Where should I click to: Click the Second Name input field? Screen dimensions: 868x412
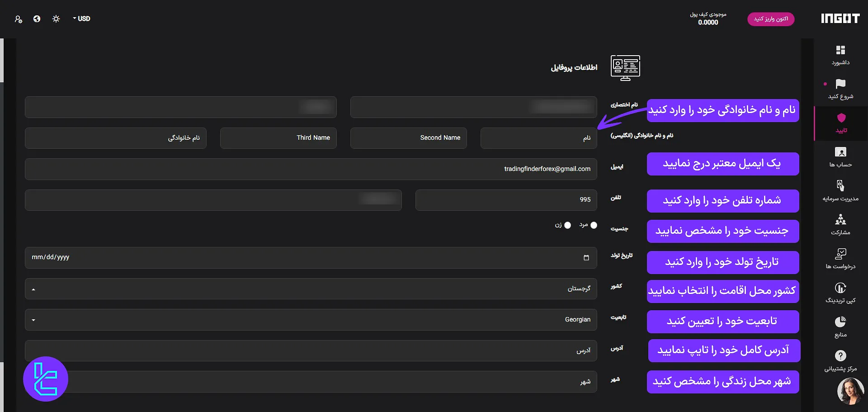[x=408, y=138]
